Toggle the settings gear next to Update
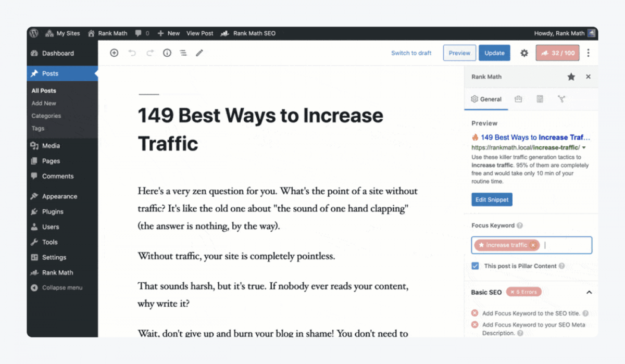This screenshot has height=364, width=625. coord(524,53)
